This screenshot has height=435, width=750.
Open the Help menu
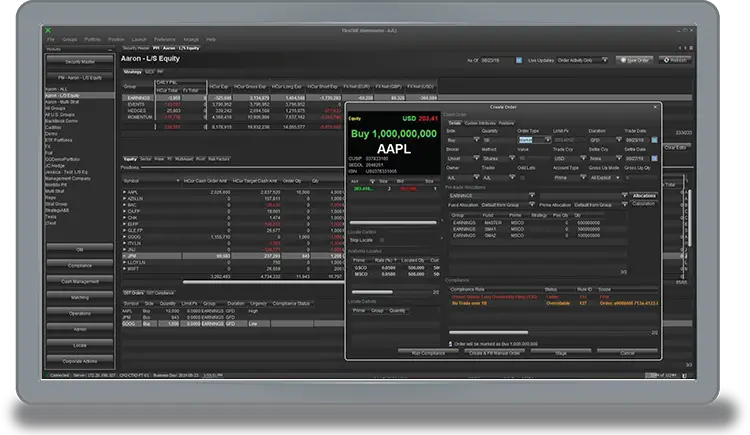coord(210,39)
